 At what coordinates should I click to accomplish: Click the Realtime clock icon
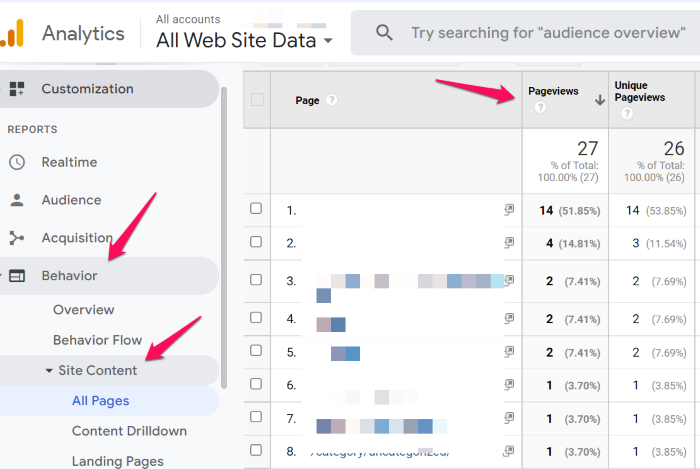17,162
